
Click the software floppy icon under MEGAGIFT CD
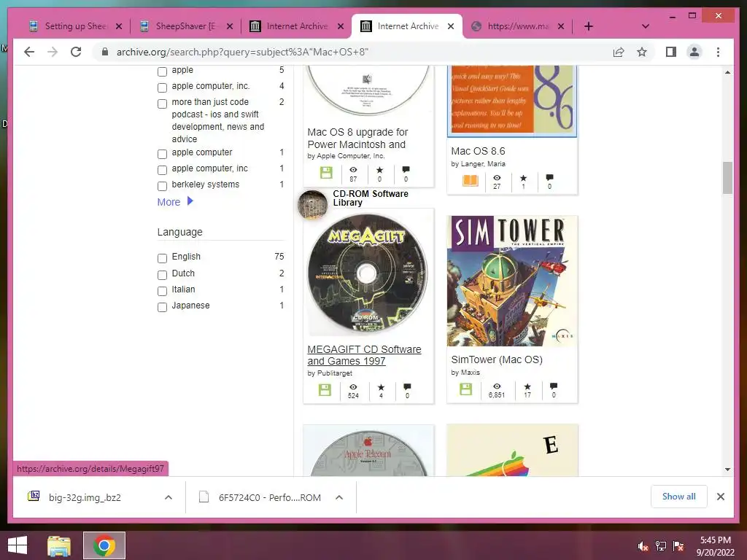[x=325, y=390]
